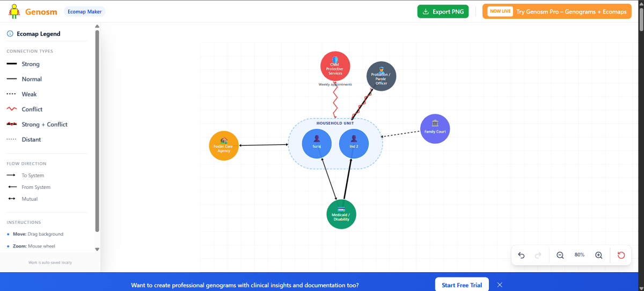Screen dimensions: 644x291
Task: Zoom in the canvas
Action: 599,255
